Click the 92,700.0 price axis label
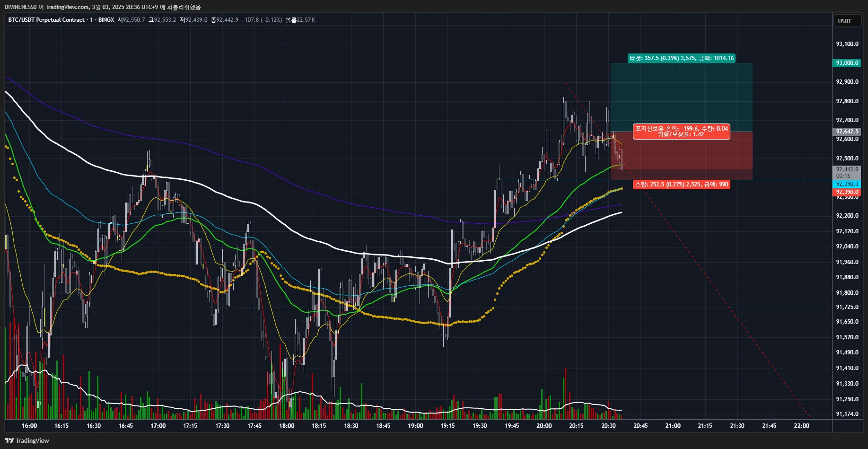This screenshot has width=868, height=449. [x=847, y=120]
